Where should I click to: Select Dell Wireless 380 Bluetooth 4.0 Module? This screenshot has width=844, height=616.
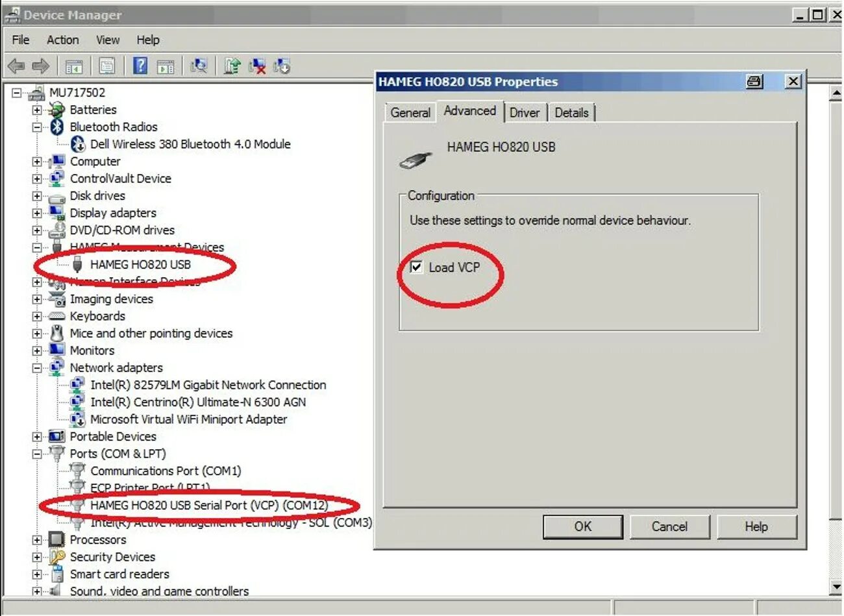tap(190, 144)
